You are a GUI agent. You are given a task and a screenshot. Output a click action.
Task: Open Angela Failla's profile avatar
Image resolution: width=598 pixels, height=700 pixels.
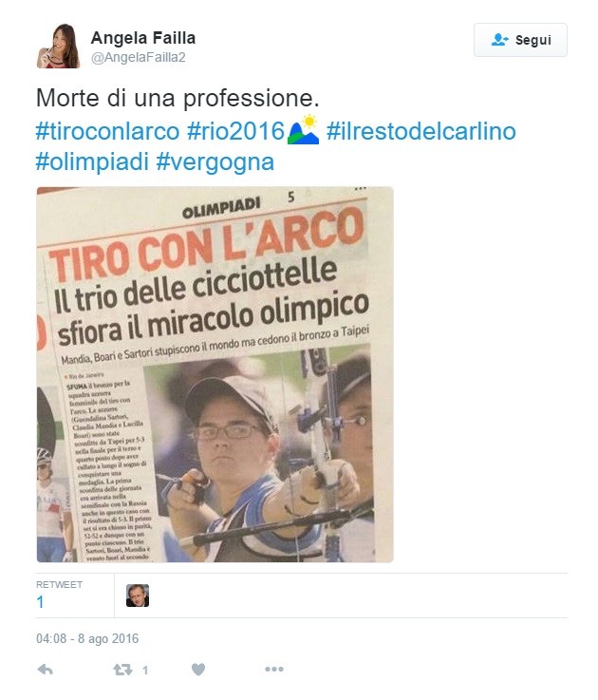(x=59, y=46)
